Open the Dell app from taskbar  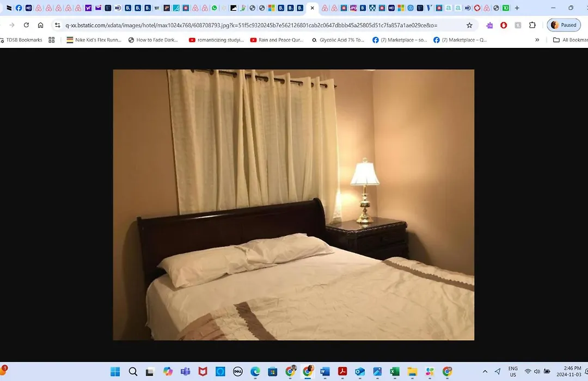coord(237,372)
